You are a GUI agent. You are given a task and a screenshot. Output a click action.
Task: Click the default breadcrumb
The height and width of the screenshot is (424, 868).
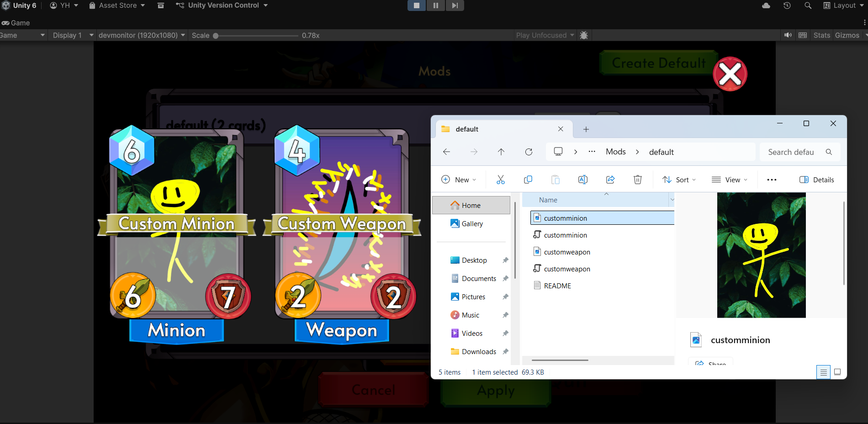point(662,152)
